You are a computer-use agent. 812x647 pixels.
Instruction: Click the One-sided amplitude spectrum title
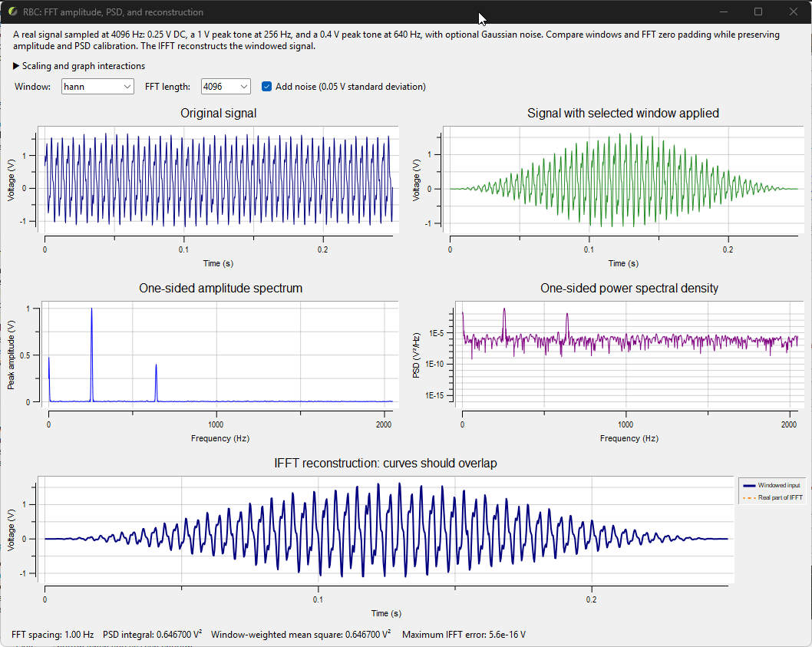(220, 288)
